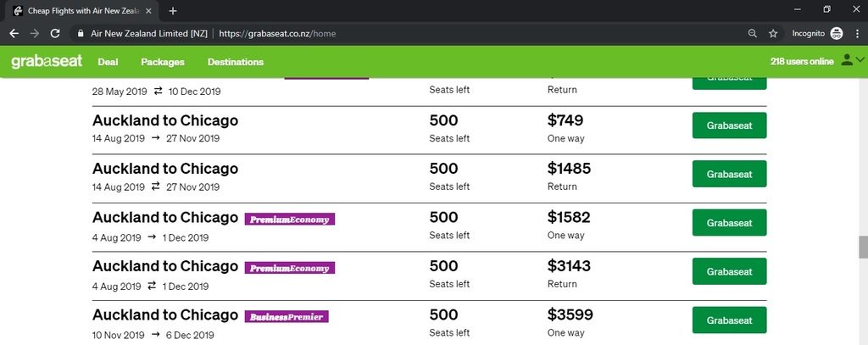Reload the page with the refresh icon
The image size is (868, 345).
pyautogui.click(x=55, y=33)
